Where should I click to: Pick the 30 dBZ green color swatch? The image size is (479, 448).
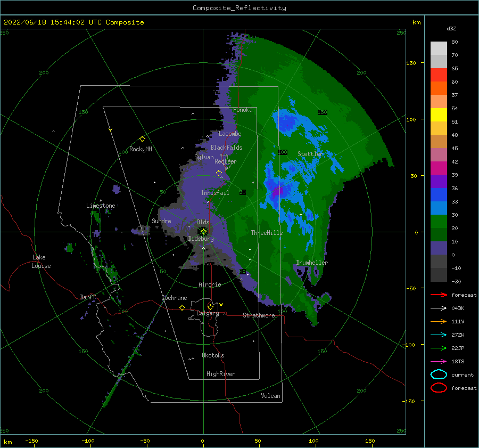[439, 222]
